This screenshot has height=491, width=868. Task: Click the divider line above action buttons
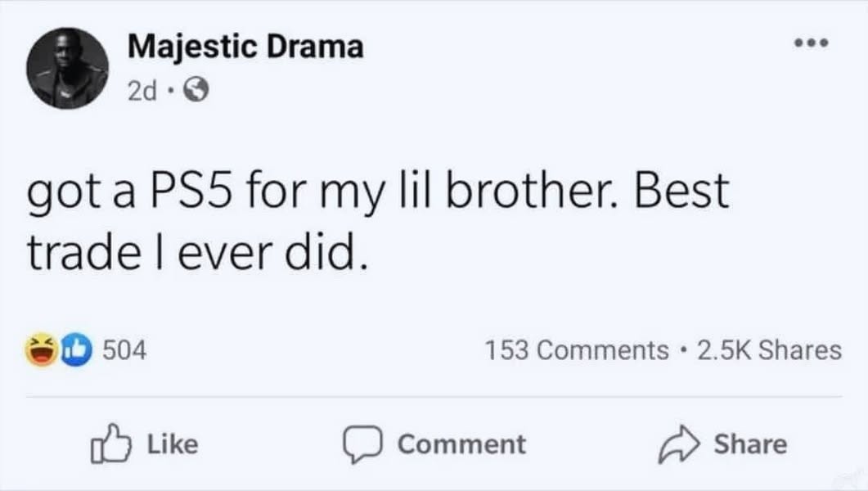[x=434, y=396]
